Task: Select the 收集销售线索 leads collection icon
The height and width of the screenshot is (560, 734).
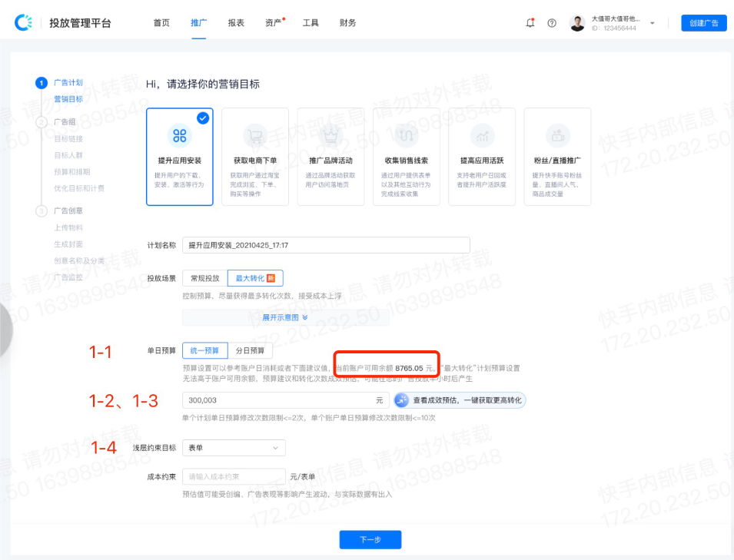Action: coord(406,136)
